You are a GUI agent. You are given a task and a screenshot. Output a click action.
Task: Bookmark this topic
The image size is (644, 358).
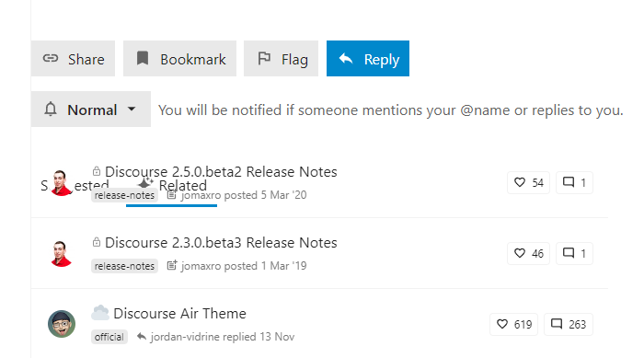[180, 58]
